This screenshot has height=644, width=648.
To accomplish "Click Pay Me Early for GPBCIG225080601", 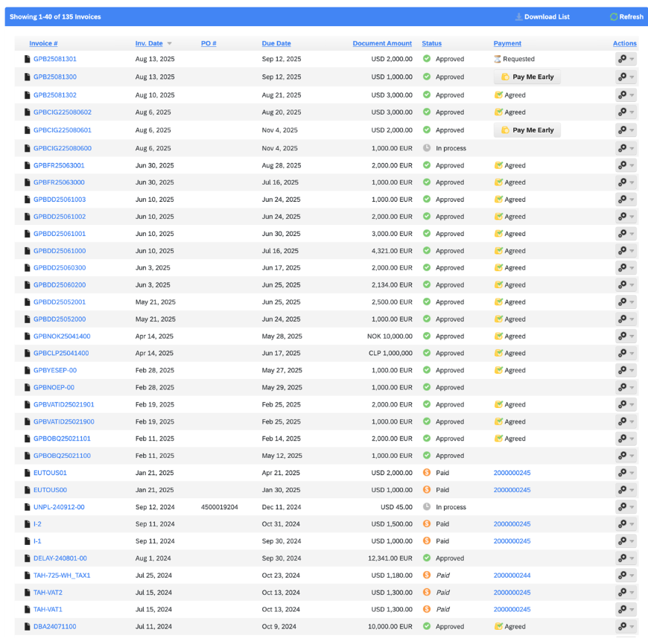I will (x=527, y=130).
